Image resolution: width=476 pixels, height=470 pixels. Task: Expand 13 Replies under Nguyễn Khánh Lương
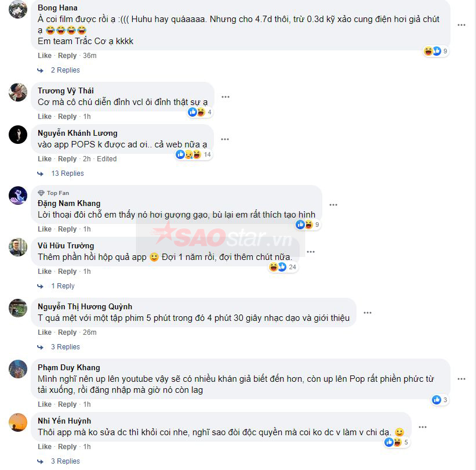pos(67,173)
